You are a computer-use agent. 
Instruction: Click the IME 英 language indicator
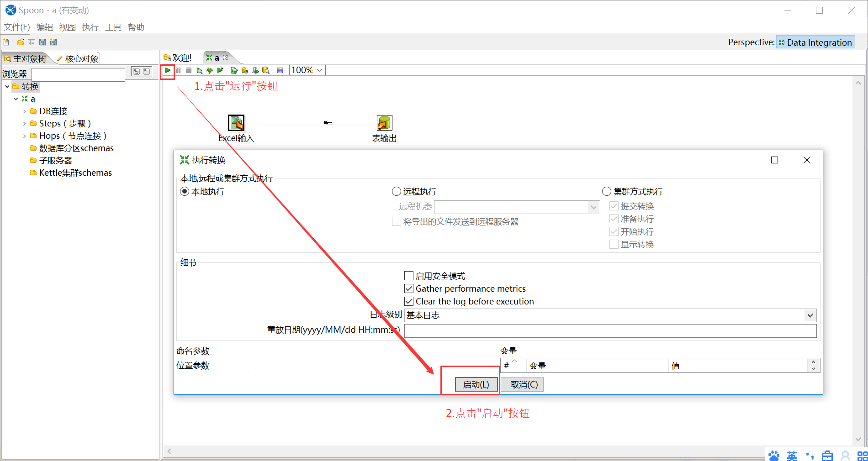792,456
